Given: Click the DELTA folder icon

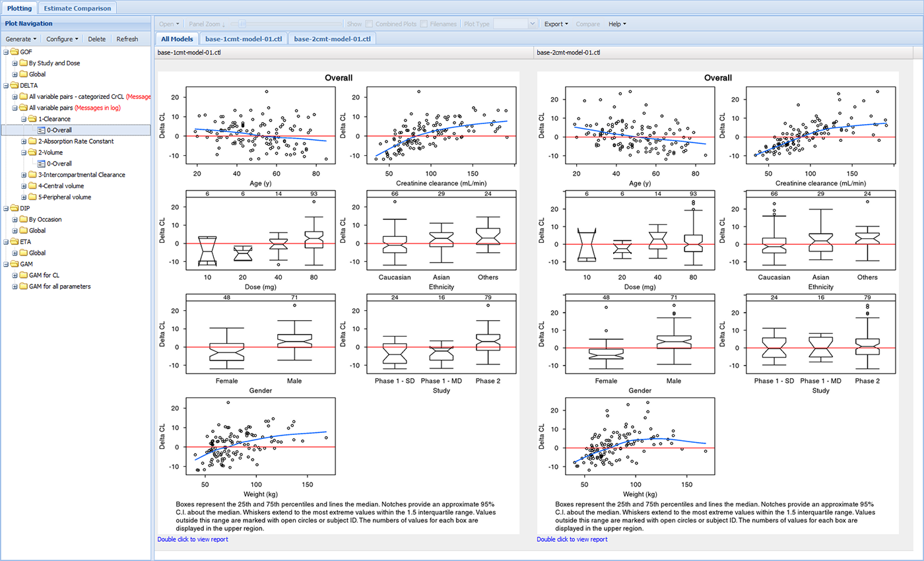Looking at the screenshot, I should point(15,85).
